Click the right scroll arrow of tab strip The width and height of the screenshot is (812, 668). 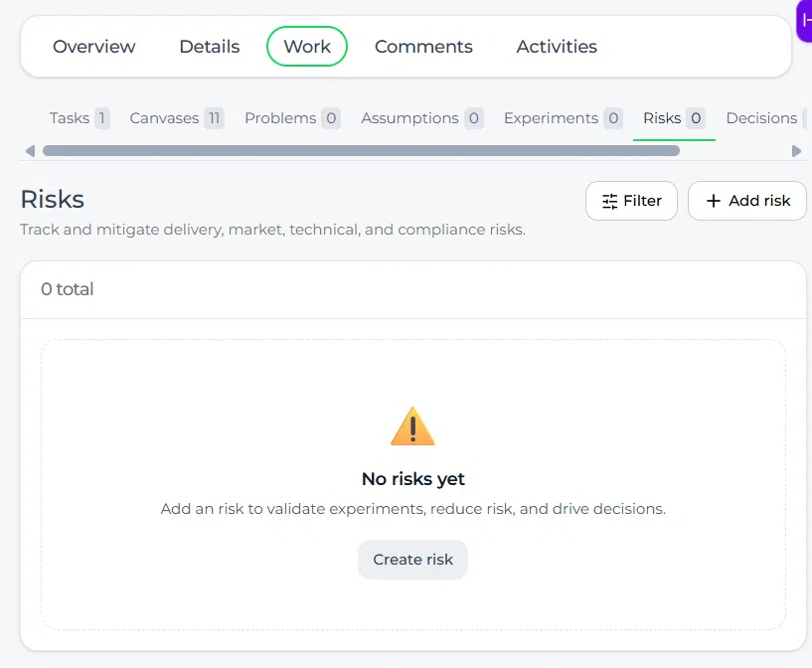(x=796, y=151)
